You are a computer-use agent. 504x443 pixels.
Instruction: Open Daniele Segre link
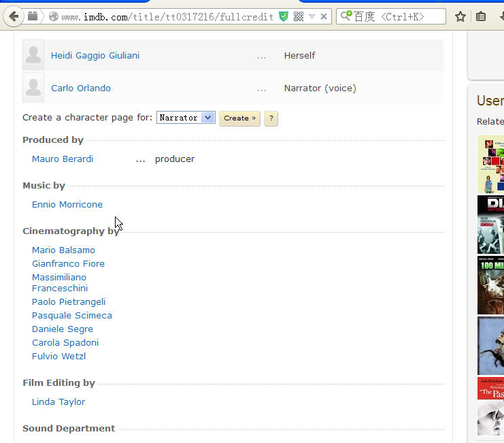63,329
